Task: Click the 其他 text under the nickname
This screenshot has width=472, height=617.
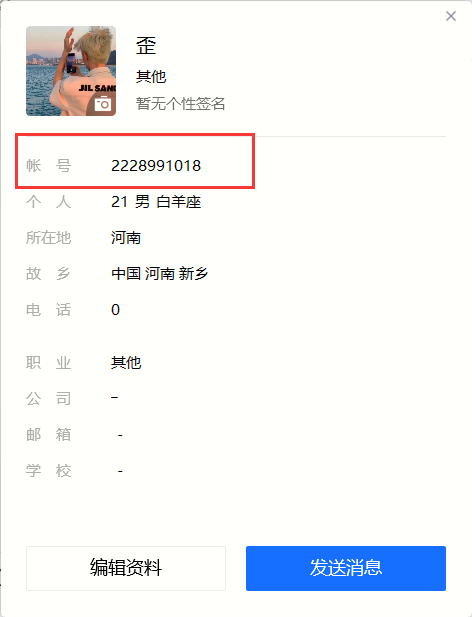Action: coord(151,76)
